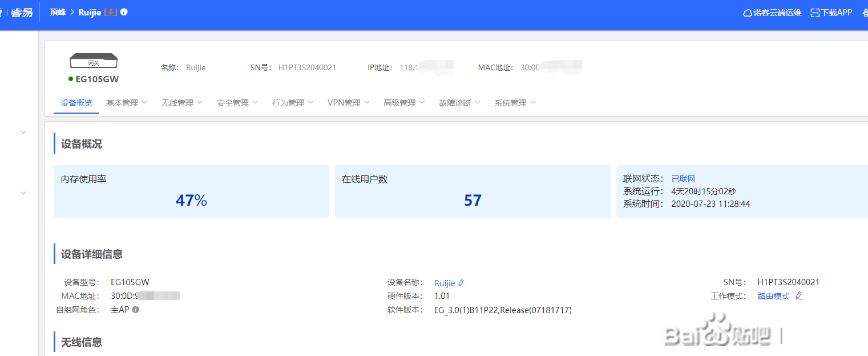Click the 设备概况 section heading

(x=82, y=144)
